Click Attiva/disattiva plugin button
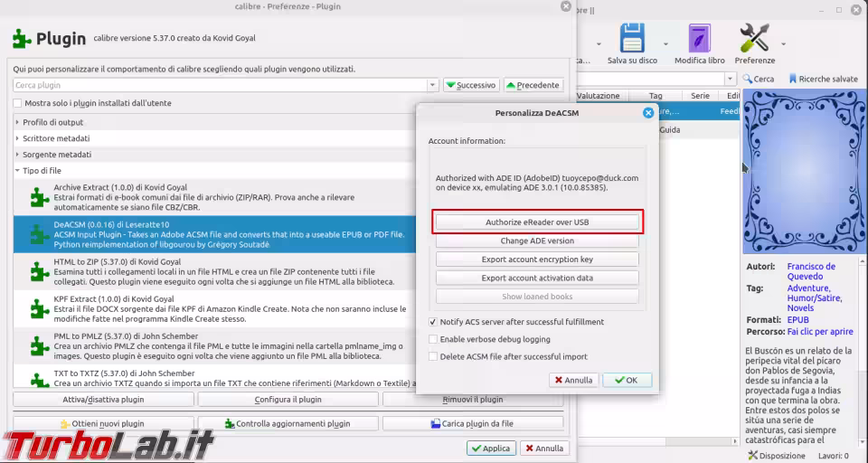868x463 pixels. [103, 400]
